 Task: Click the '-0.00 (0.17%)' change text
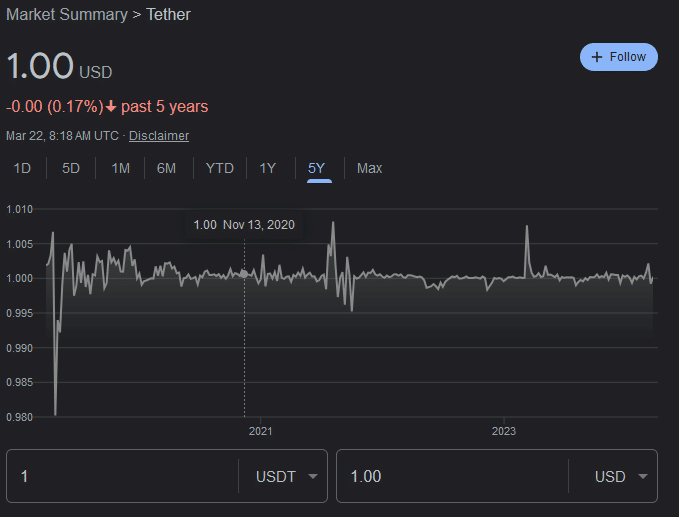tap(55, 107)
